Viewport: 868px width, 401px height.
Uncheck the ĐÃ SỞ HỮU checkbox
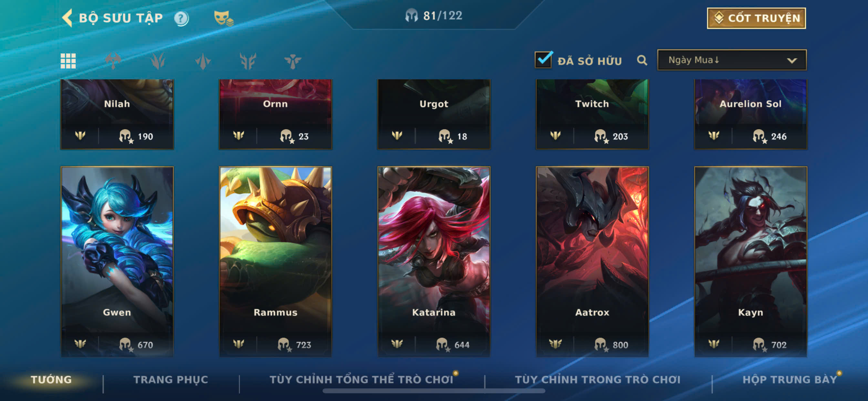point(543,60)
